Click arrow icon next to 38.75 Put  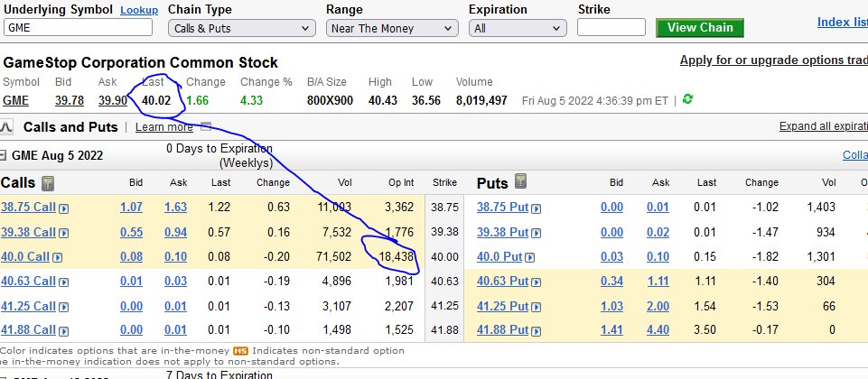tap(537, 208)
